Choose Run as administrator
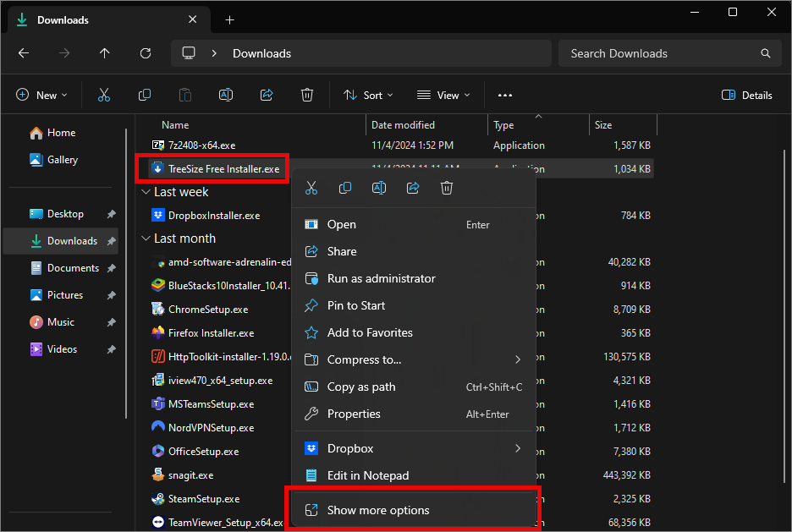Image resolution: width=792 pixels, height=532 pixels. point(413,278)
